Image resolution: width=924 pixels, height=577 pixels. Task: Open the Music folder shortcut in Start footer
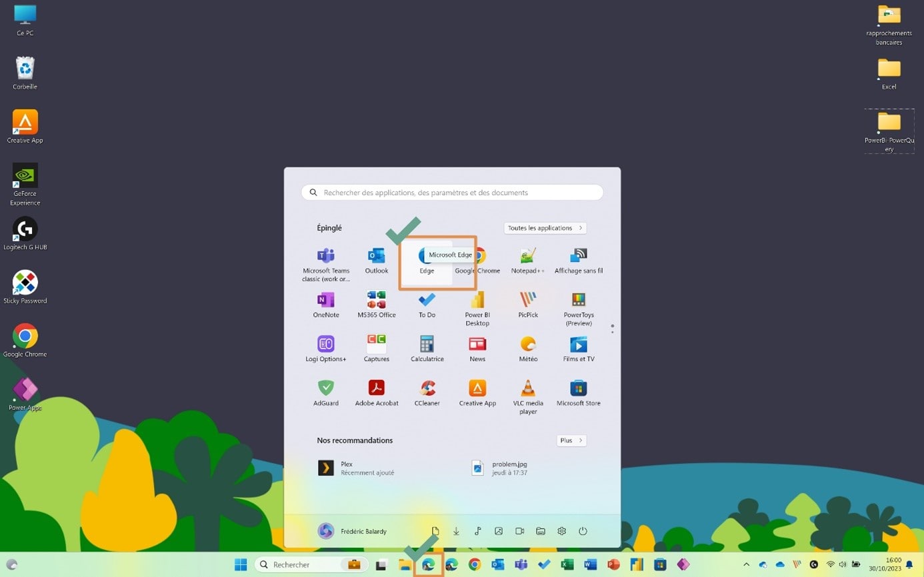pyautogui.click(x=478, y=531)
